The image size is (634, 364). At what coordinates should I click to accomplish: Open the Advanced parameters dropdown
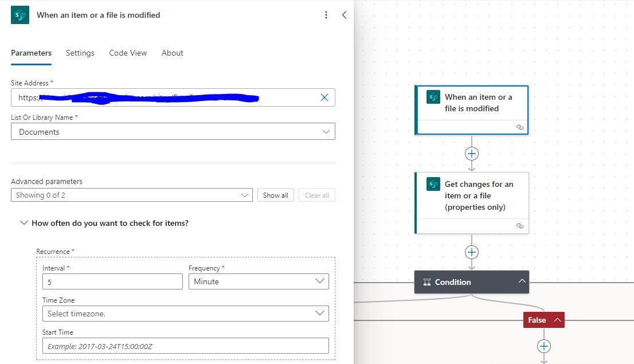tap(245, 195)
